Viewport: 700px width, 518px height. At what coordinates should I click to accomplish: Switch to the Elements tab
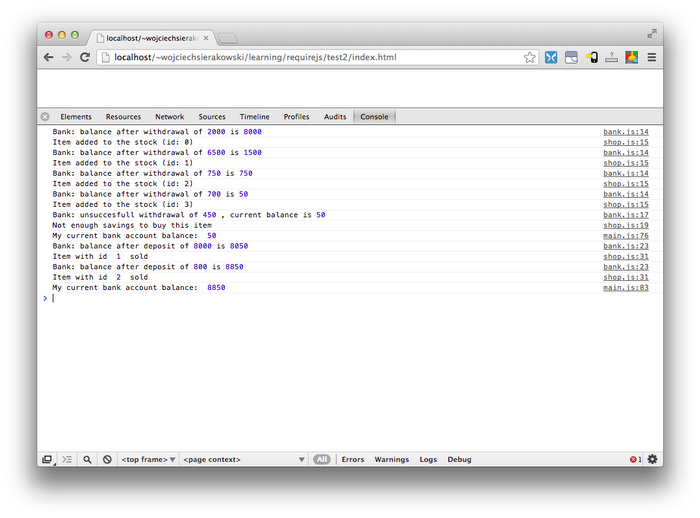click(76, 117)
